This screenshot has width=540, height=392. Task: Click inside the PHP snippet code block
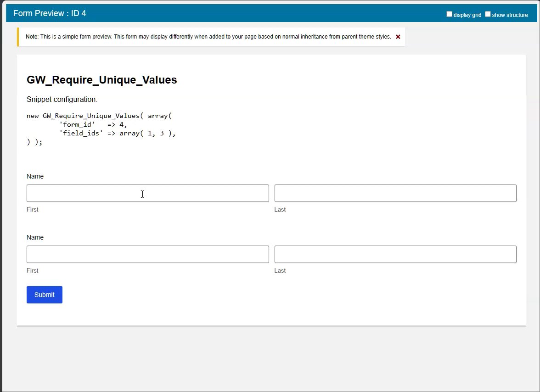[101, 129]
